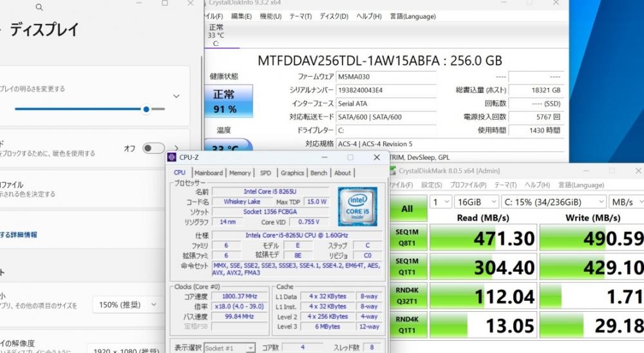Run the RND4K Q1T1 benchmark test
The image size is (644, 353).
tap(407, 325)
